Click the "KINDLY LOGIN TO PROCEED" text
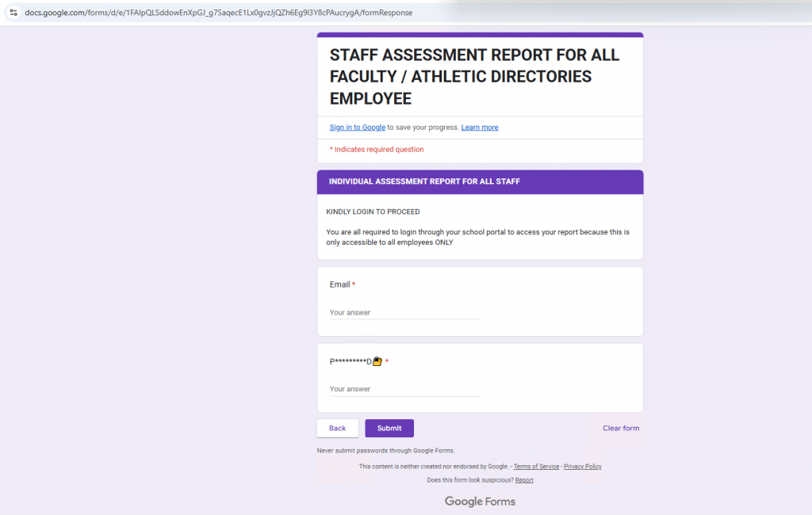 (x=373, y=212)
